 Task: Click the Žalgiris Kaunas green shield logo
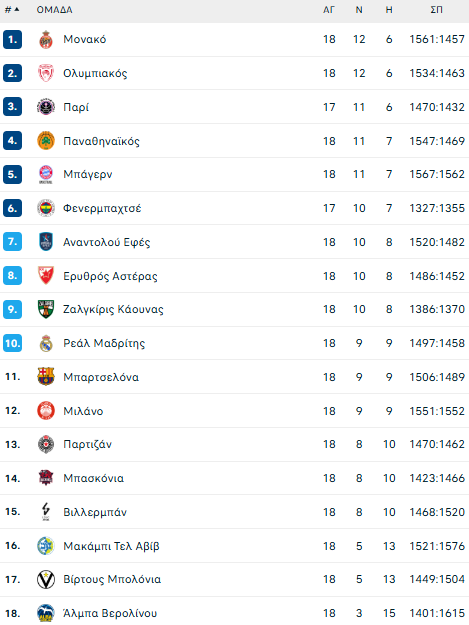(46, 309)
